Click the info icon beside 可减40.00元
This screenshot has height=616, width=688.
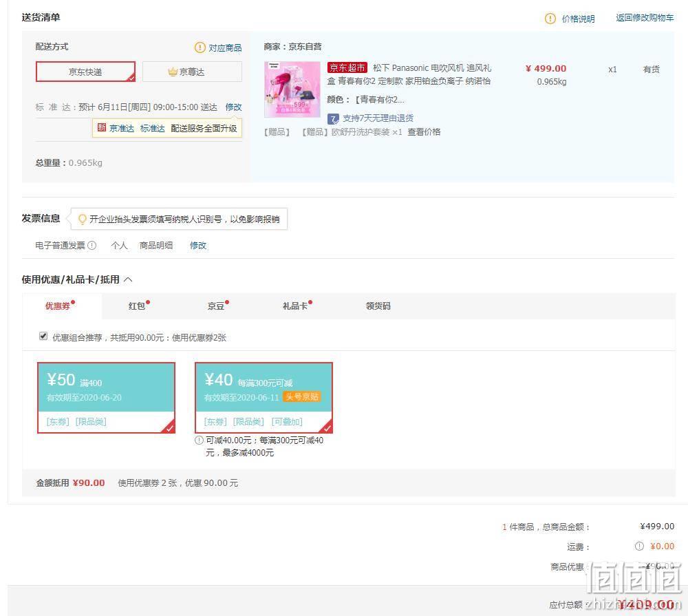click(200, 440)
